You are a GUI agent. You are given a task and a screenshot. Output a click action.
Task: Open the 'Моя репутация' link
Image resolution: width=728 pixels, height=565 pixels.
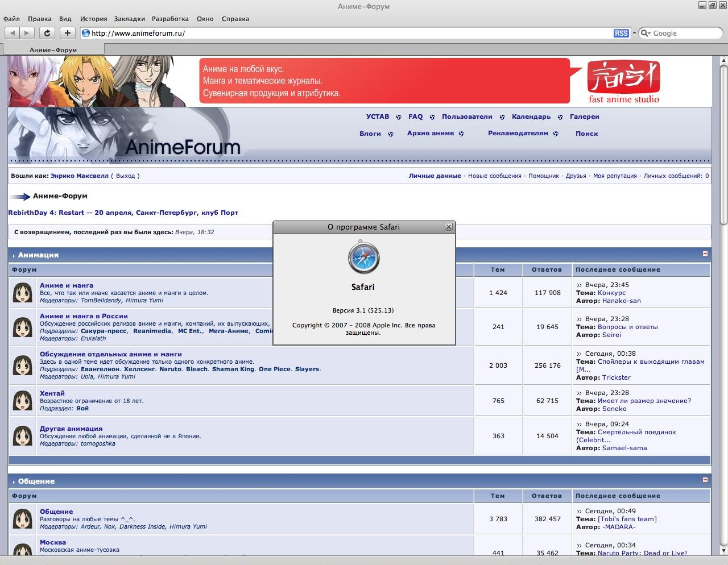coord(615,176)
